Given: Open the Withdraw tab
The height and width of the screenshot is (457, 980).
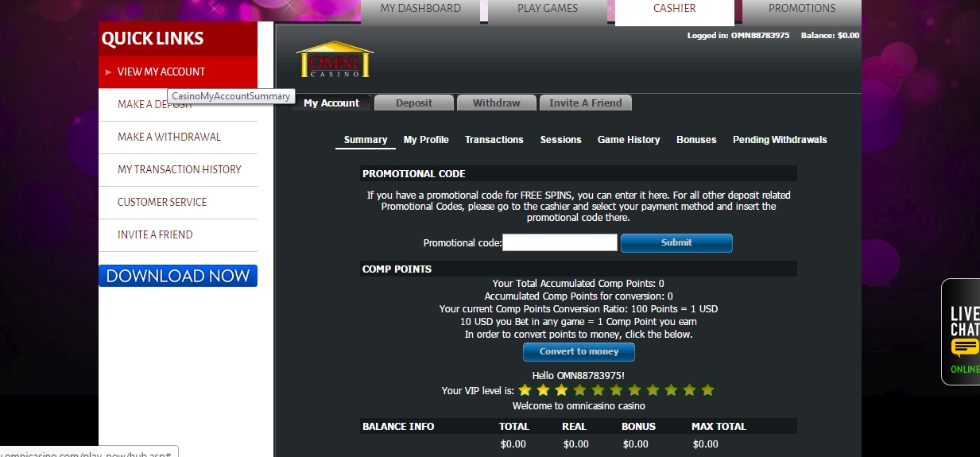Looking at the screenshot, I should point(497,103).
